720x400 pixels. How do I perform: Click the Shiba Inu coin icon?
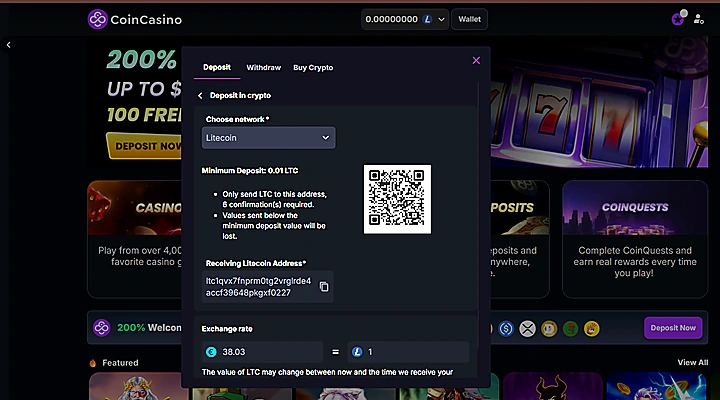pyautogui.click(x=591, y=328)
